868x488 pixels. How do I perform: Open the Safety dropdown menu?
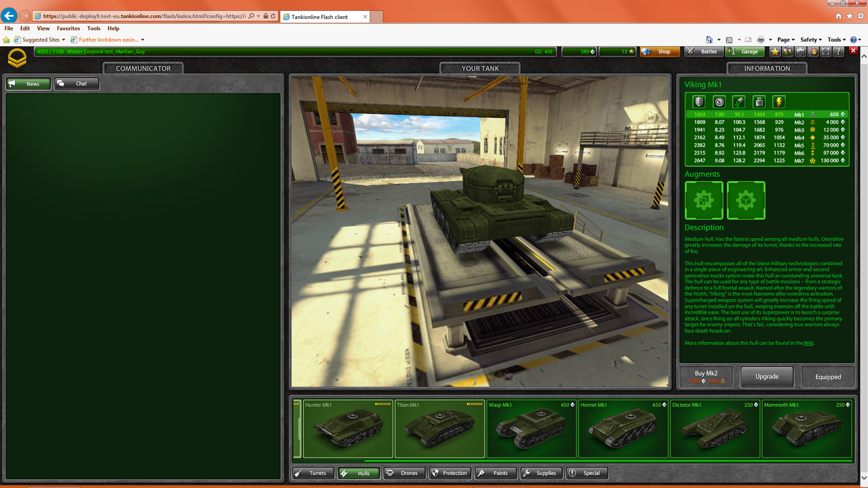coord(811,40)
